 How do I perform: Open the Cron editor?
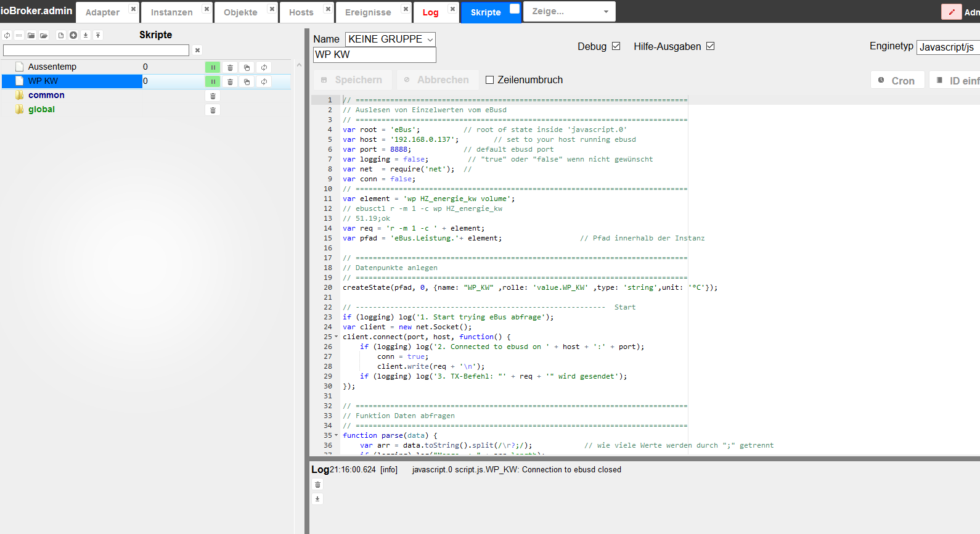pyautogui.click(x=897, y=80)
